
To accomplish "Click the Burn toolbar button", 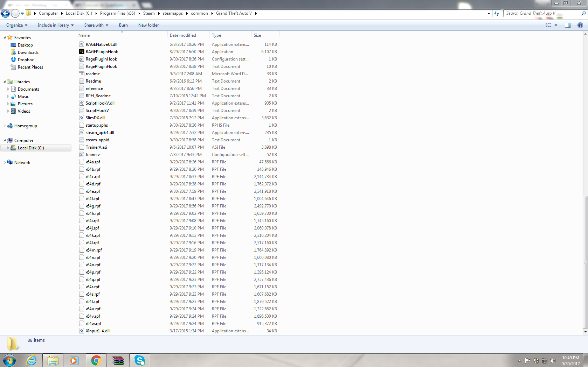I will pyautogui.click(x=123, y=25).
